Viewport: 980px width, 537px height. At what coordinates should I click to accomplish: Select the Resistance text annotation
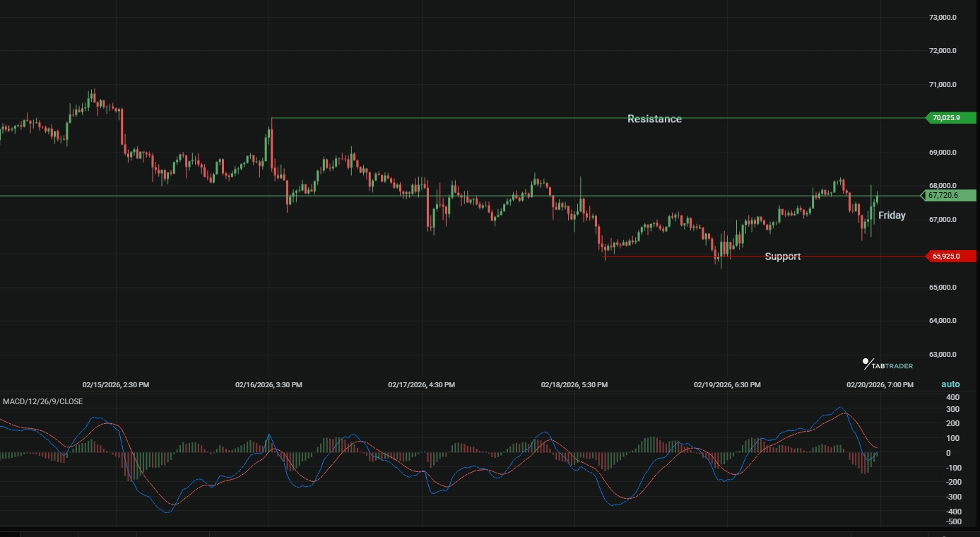click(x=654, y=119)
